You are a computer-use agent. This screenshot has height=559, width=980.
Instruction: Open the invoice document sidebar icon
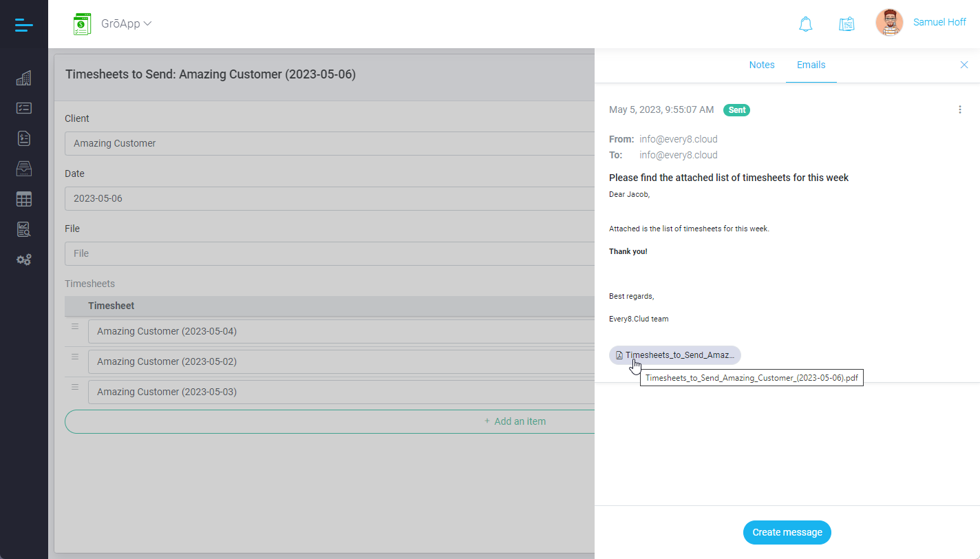[23, 138]
